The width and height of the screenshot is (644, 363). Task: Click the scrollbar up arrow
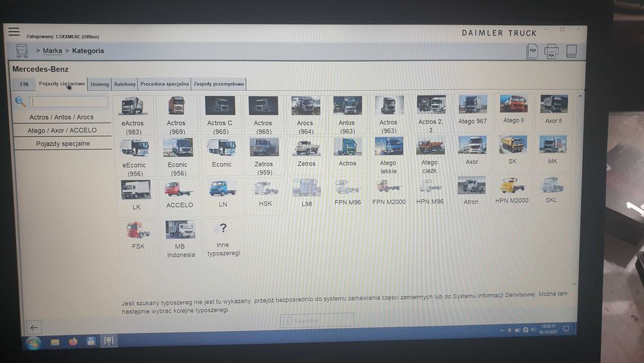click(580, 96)
